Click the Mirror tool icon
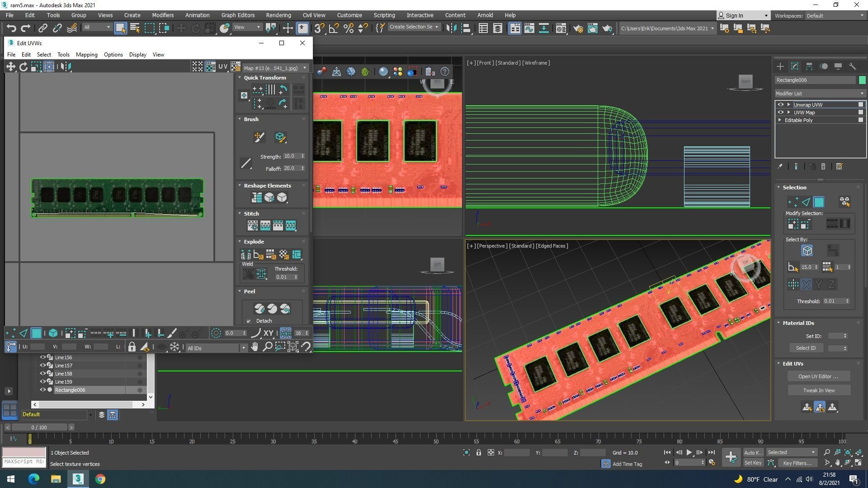 [x=451, y=28]
